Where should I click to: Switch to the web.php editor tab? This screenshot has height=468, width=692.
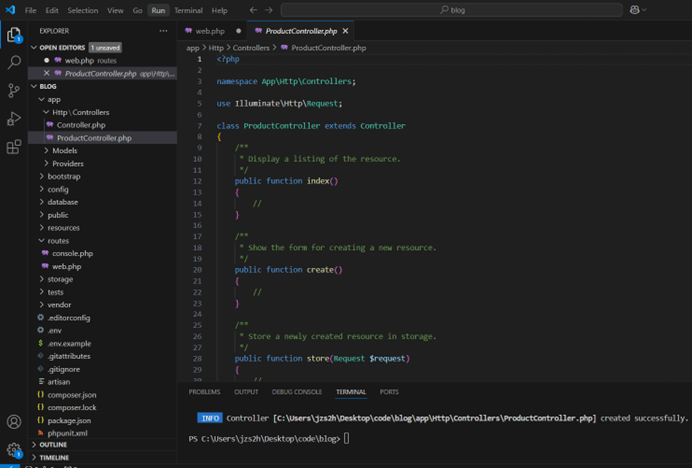[x=210, y=31]
